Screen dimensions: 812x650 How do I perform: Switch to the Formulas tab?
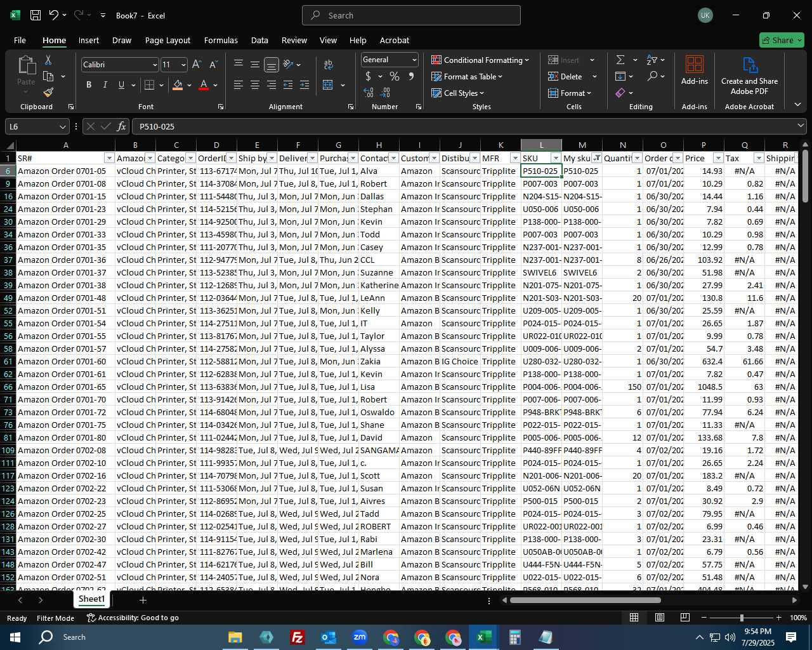[x=221, y=40]
